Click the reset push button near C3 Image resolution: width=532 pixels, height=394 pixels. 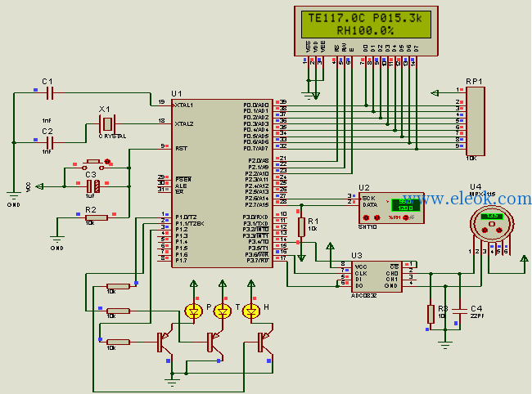93,164
